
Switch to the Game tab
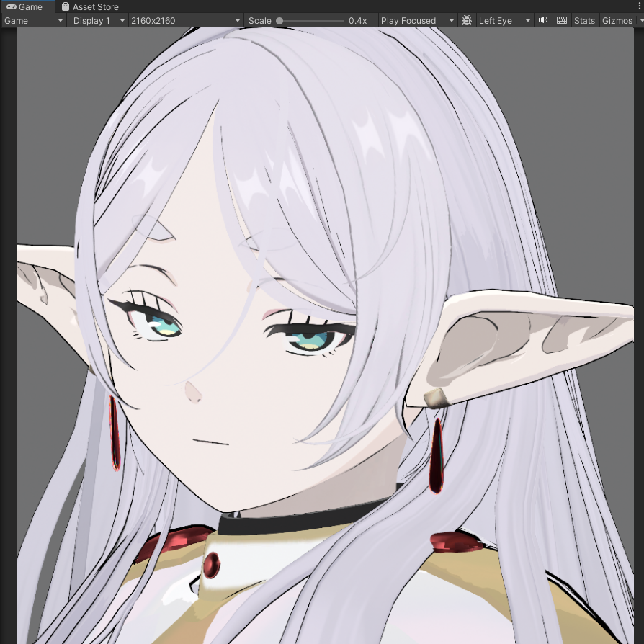pos(27,6)
